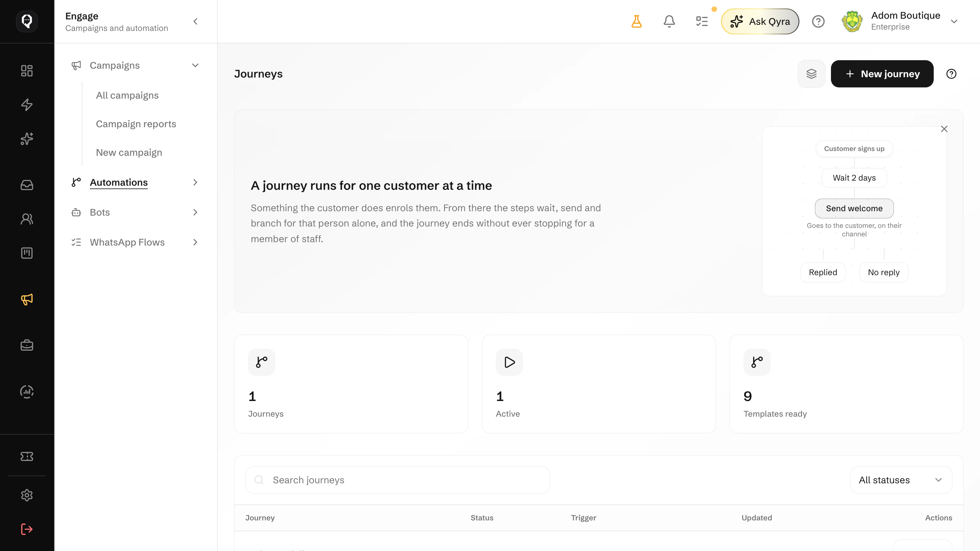The height and width of the screenshot is (551, 980).
Task: Open the journey templates layers button
Action: [812, 74]
